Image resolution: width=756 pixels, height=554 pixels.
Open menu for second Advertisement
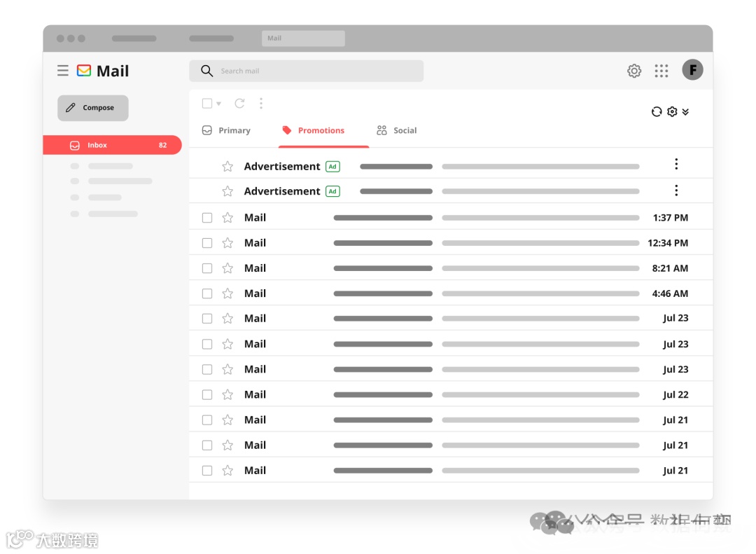coord(676,190)
